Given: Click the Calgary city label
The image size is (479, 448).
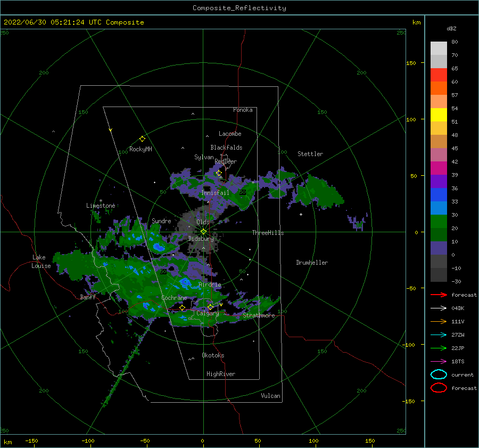Looking at the screenshot, I should (208, 313).
